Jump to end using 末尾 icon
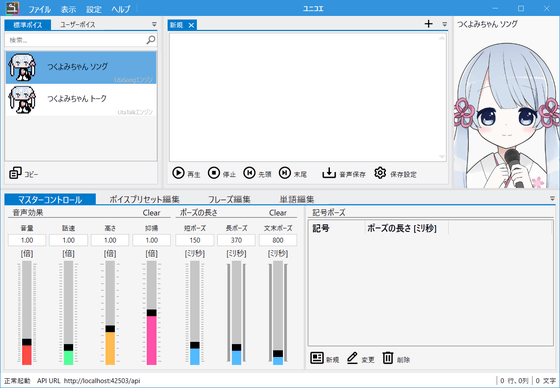 pos(285,173)
